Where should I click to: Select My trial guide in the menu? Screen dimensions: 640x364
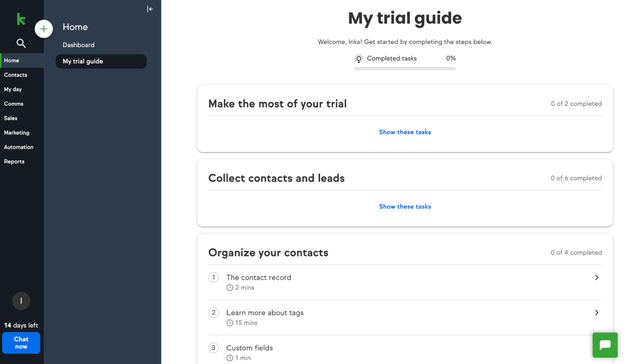pos(82,61)
